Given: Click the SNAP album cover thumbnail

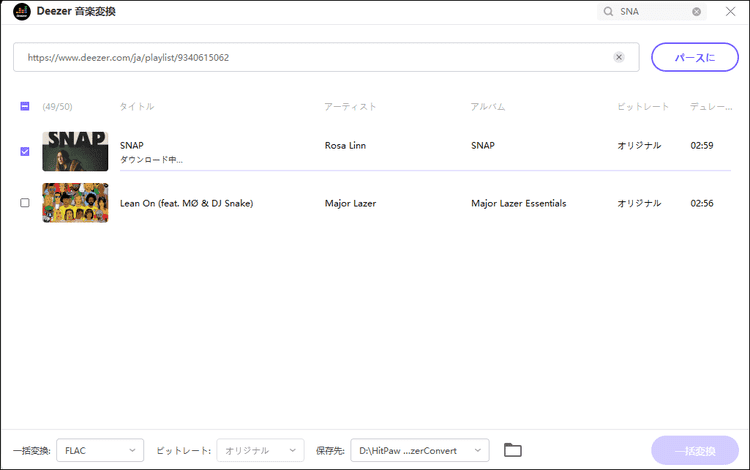Looking at the screenshot, I should (75, 152).
